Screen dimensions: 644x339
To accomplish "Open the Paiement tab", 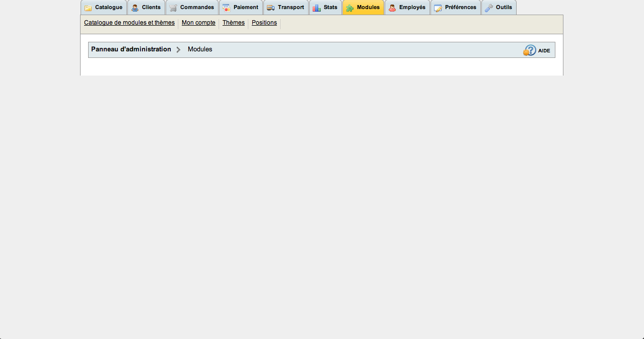I will (241, 8).
